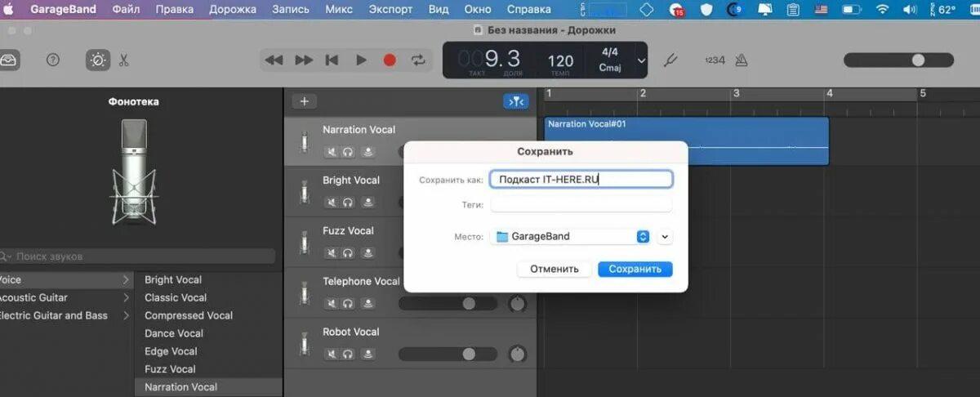
Task: Enable input monitoring on Telephone Vocal track
Action: pos(367,304)
